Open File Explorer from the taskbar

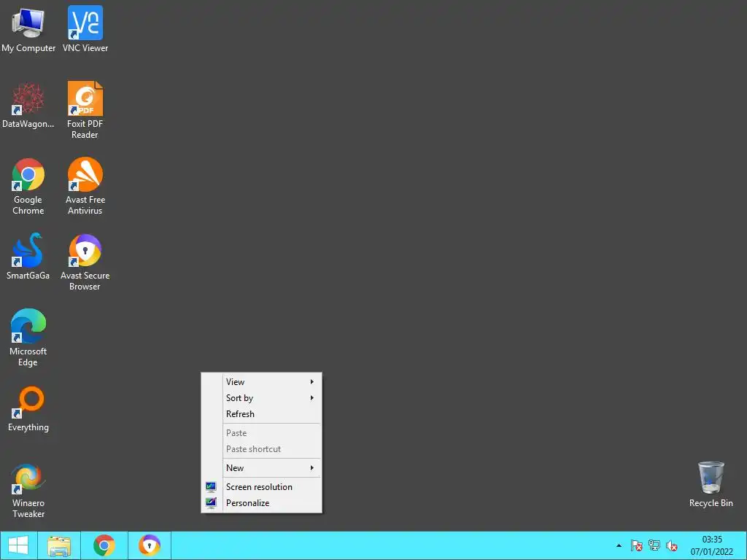[59, 545]
